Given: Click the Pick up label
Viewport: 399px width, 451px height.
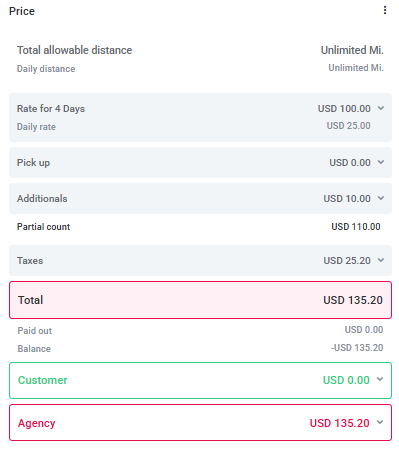Looking at the screenshot, I should [33, 163].
